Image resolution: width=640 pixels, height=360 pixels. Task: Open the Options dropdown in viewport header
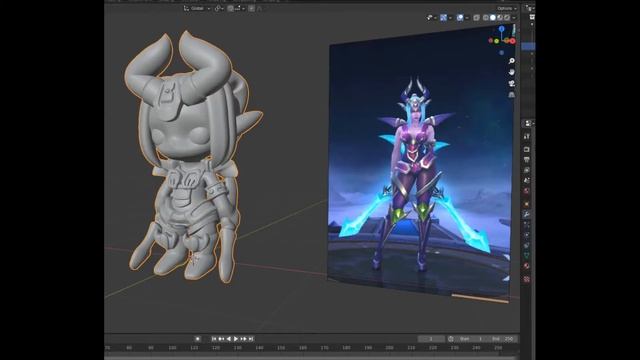pos(507,8)
